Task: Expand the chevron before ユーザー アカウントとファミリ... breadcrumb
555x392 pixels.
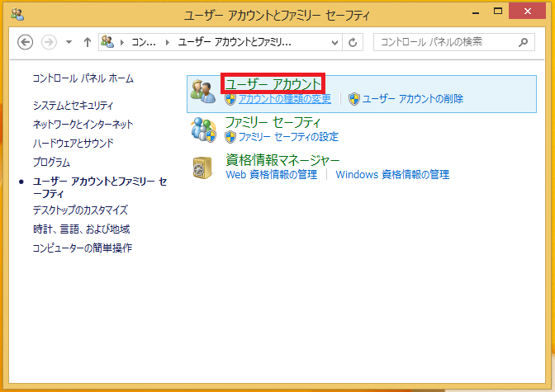Action: pyautogui.click(x=168, y=42)
